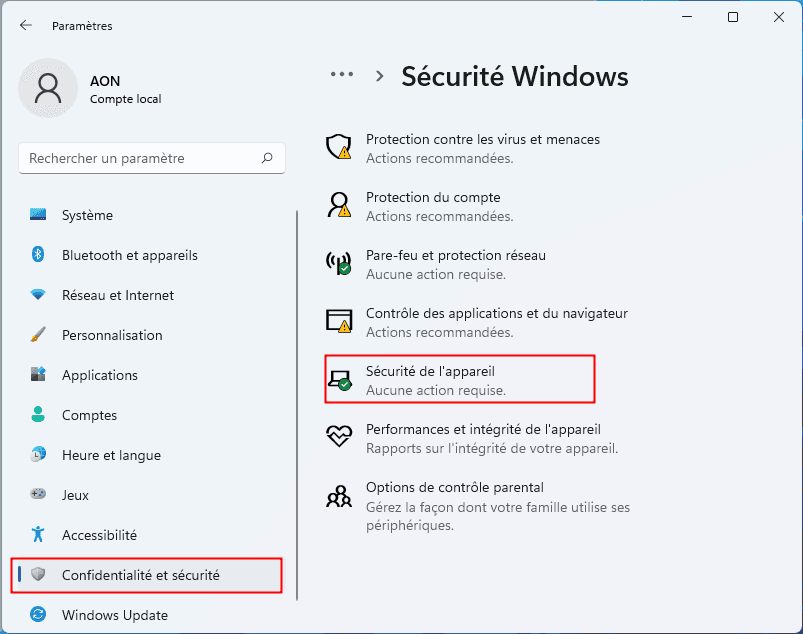Select Windows Update in sidebar

pos(114,615)
